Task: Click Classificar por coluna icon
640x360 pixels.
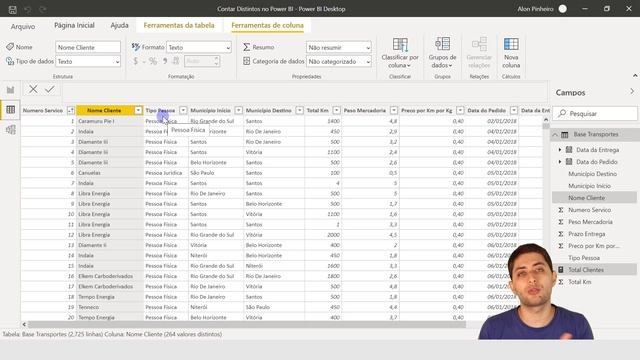Action: [400, 44]
